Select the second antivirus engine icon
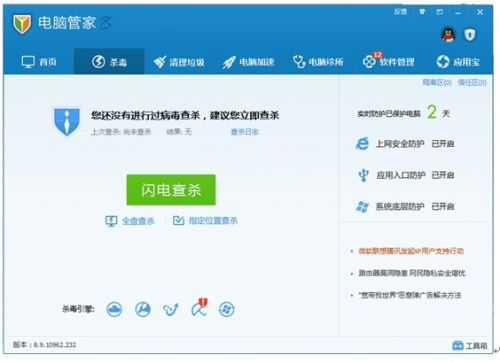The height and width of the screenshot is (363, 500). point(143,310)
